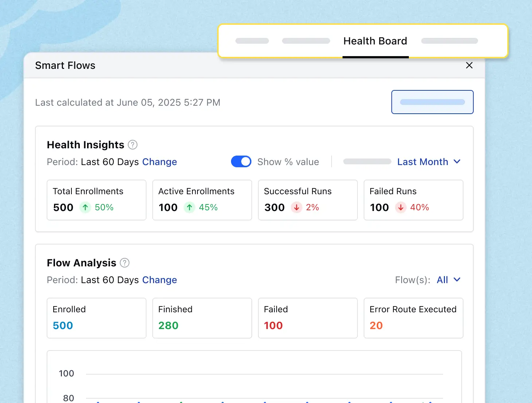This screenshot has width=532, height=403.
Task: Click the 45% value in Active Enrollments
Action: (x=208, y=207)
